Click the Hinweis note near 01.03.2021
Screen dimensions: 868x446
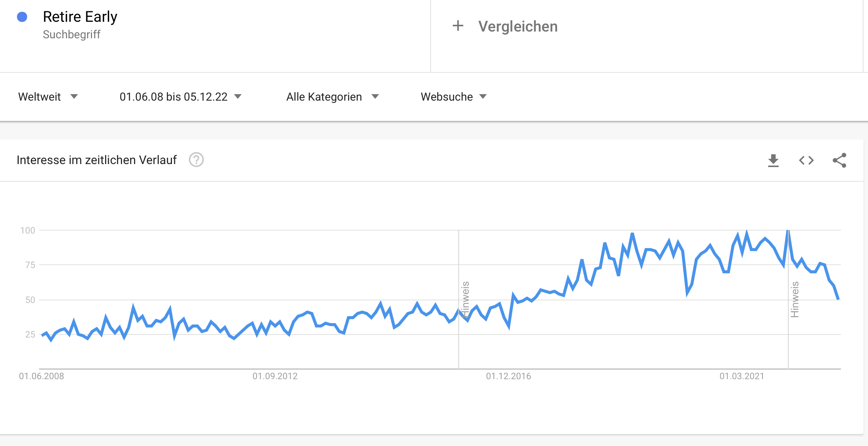pos(795,299)
